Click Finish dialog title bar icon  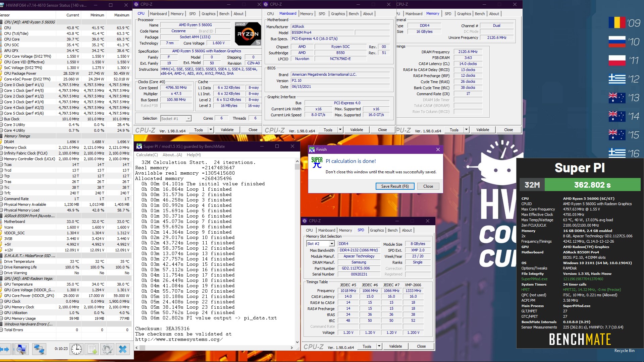pos(312,149)
